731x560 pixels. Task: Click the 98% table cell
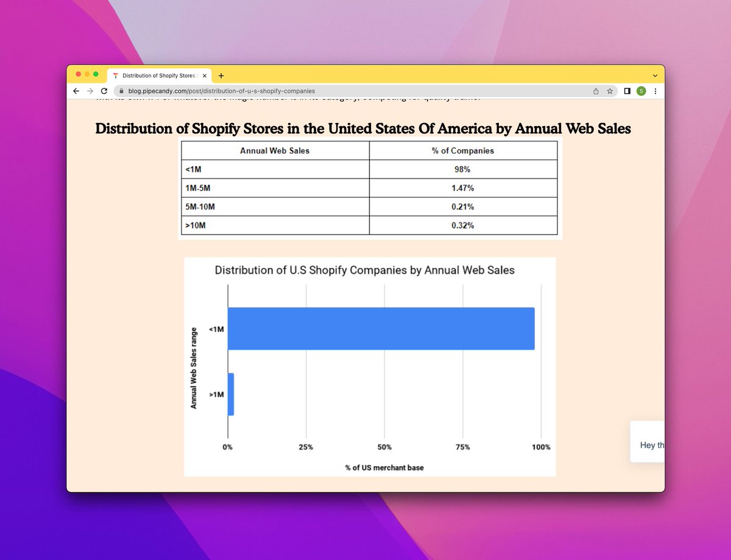(463, 169)
